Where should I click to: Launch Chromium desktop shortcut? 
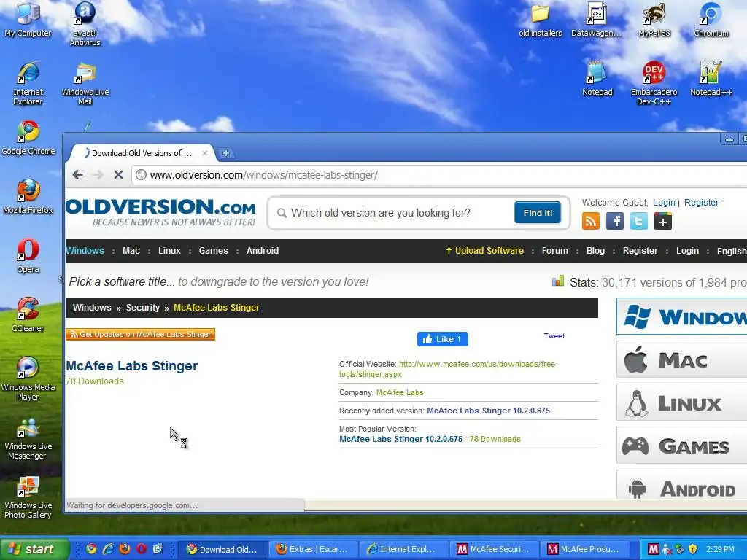711,19
